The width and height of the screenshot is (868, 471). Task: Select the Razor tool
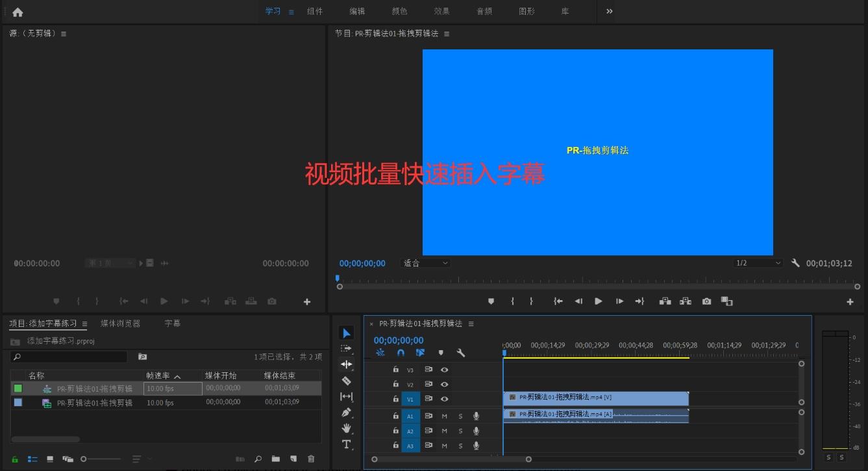coord(347,381)
